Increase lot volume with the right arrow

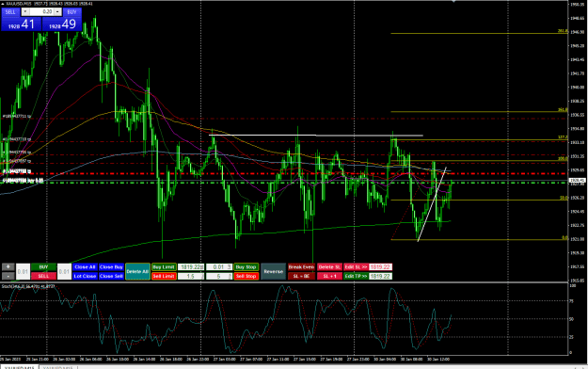57,12
